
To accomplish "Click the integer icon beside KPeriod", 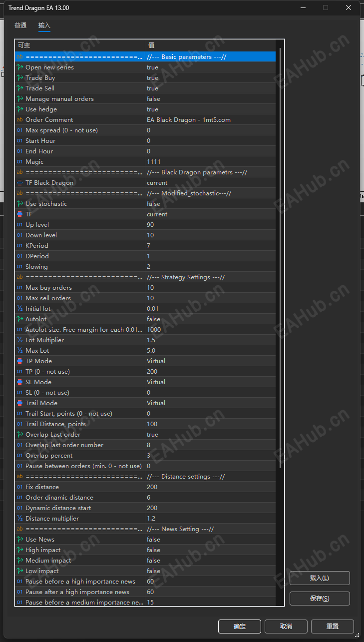I will [x=20, y=246].
